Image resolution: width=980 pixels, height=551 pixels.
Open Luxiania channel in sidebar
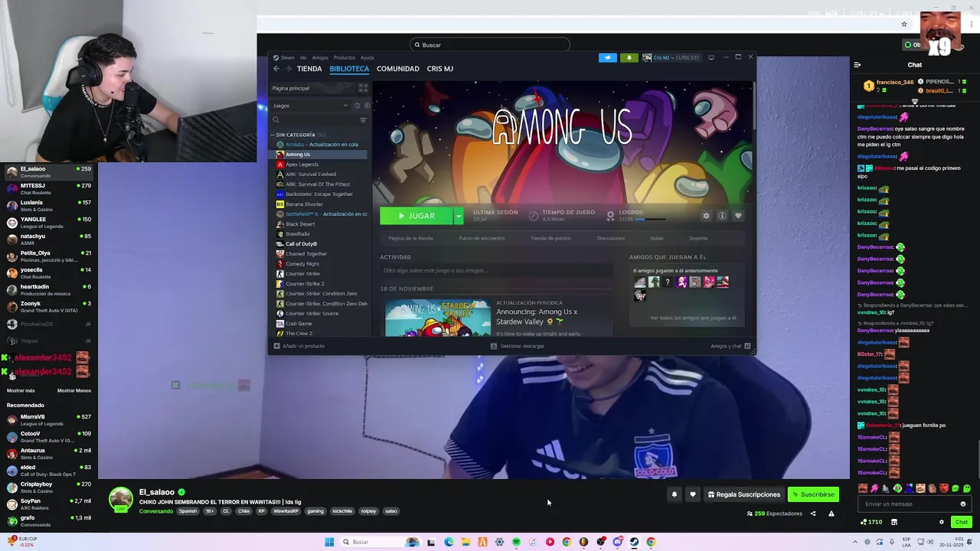tap(47, 205)
